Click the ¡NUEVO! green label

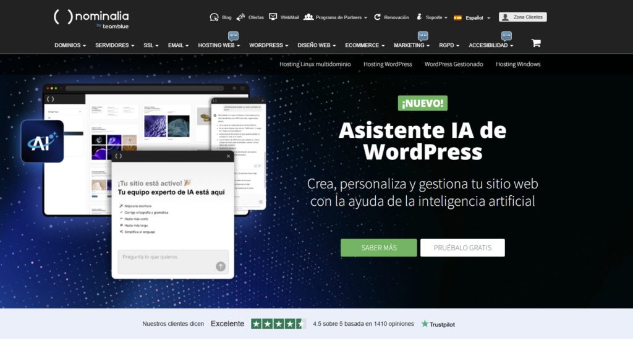[423, 103]
